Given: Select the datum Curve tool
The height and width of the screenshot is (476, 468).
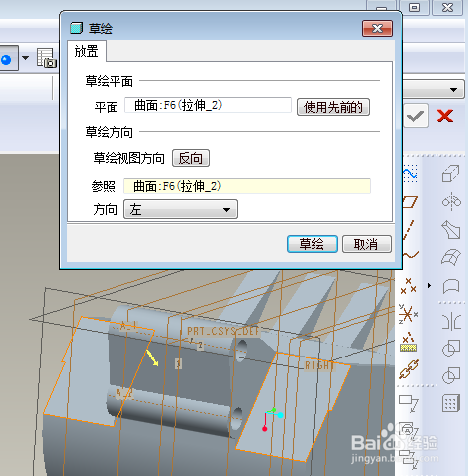Looking at the screenshot, I should tap(411, 255).
